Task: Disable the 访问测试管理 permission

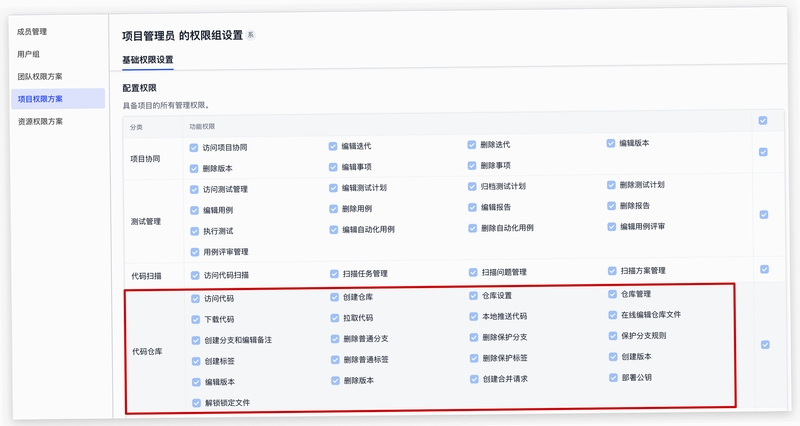Action: click(x=194, y=190)
